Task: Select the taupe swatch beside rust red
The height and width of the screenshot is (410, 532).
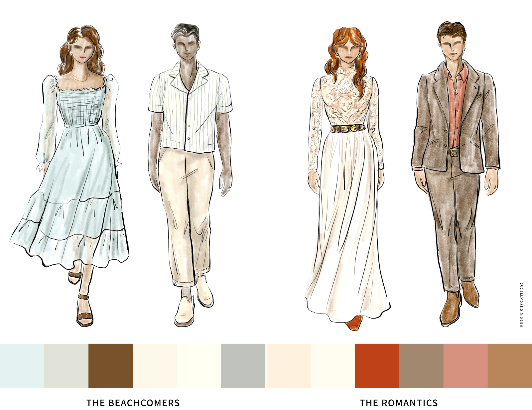Action: coord(421,366)
